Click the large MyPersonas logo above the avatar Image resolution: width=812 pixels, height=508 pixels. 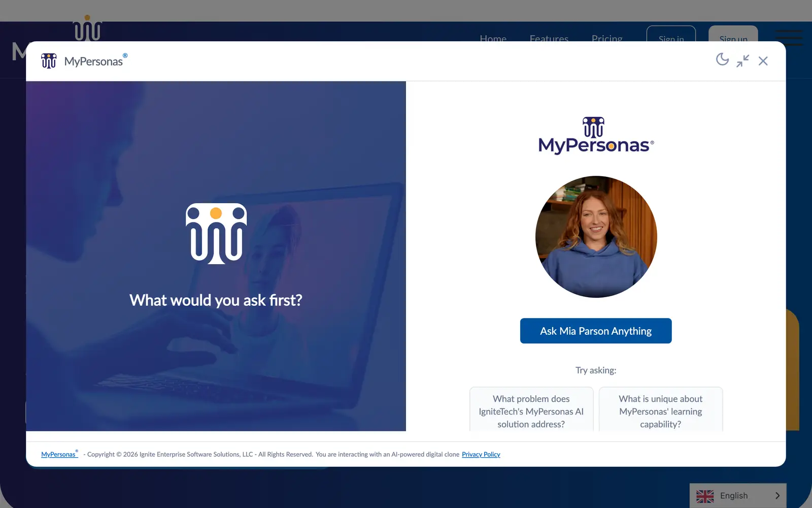[x=596, y=135]
